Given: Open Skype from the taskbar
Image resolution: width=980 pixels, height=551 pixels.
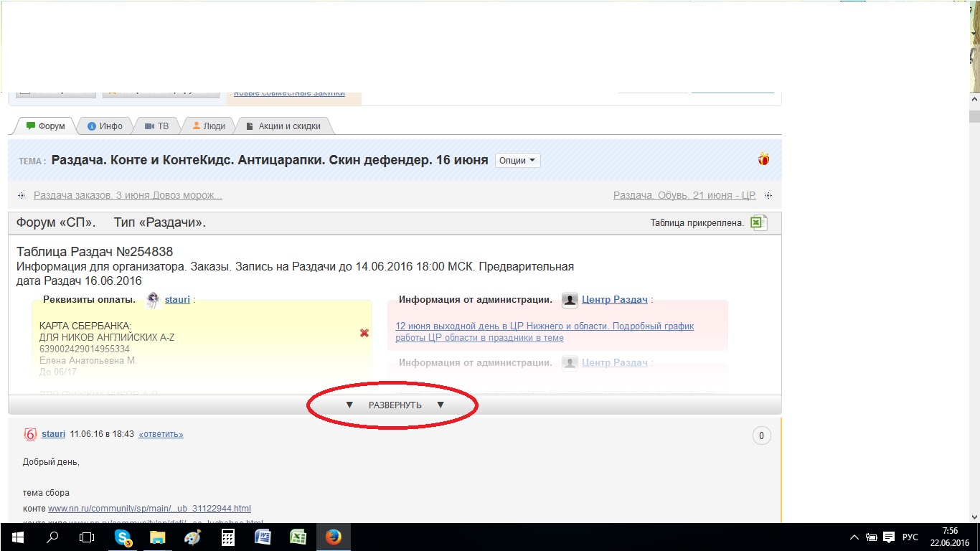Looking at the screenshot, I should pyautogui.click(x=123, y=537).
